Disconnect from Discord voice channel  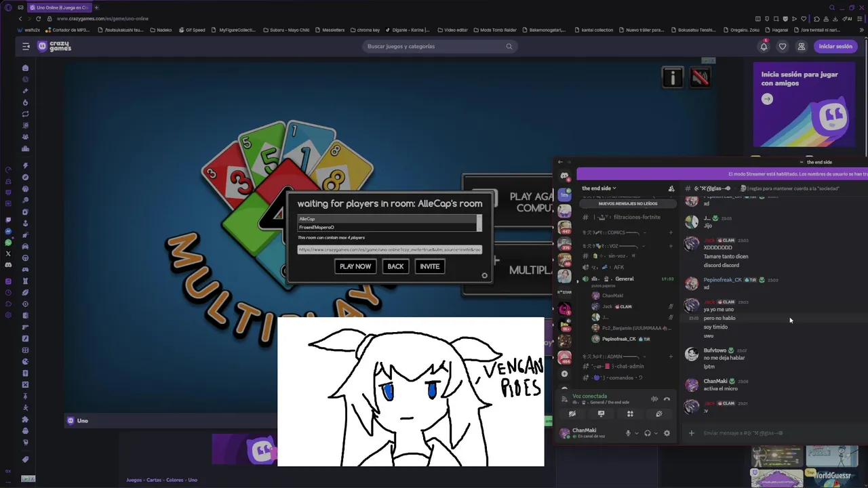pyautogui.click(x=667, y=399)
